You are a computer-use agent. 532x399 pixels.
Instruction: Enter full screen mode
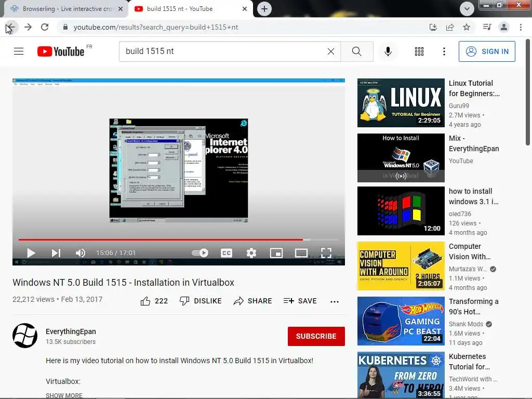pos(326,253)
